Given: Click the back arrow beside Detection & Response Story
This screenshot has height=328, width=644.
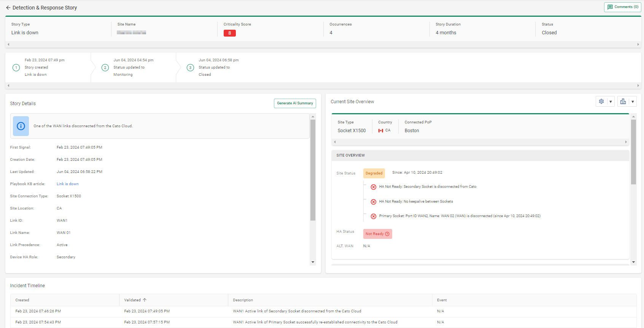Looking at the screenshot, I should point(8,8).
